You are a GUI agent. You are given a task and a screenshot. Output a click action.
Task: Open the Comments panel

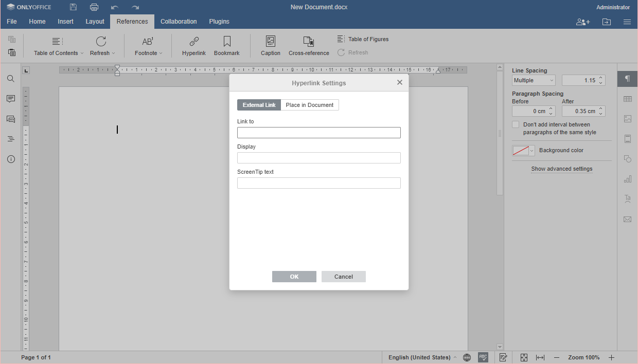[x=11, y=99]
